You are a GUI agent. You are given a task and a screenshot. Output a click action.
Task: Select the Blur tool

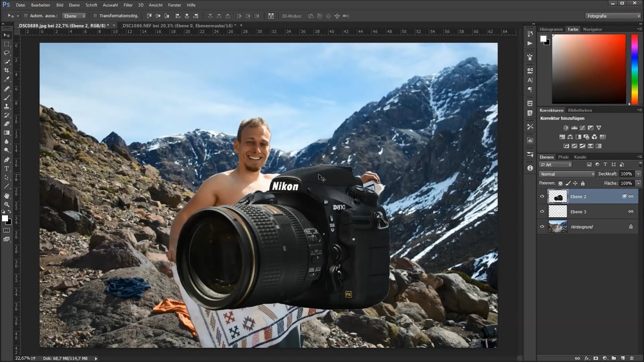click(x=7, y=141)
